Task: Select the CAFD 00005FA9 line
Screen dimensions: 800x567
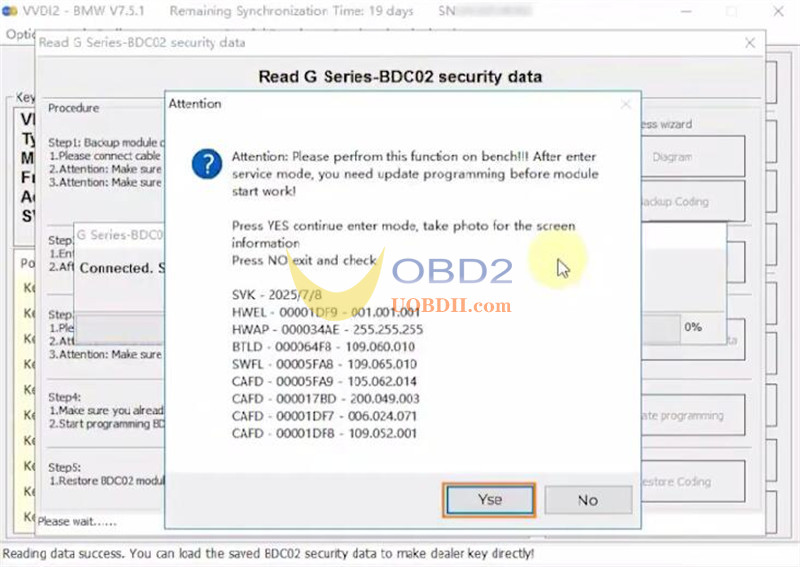Action: (x=324, y=382)
